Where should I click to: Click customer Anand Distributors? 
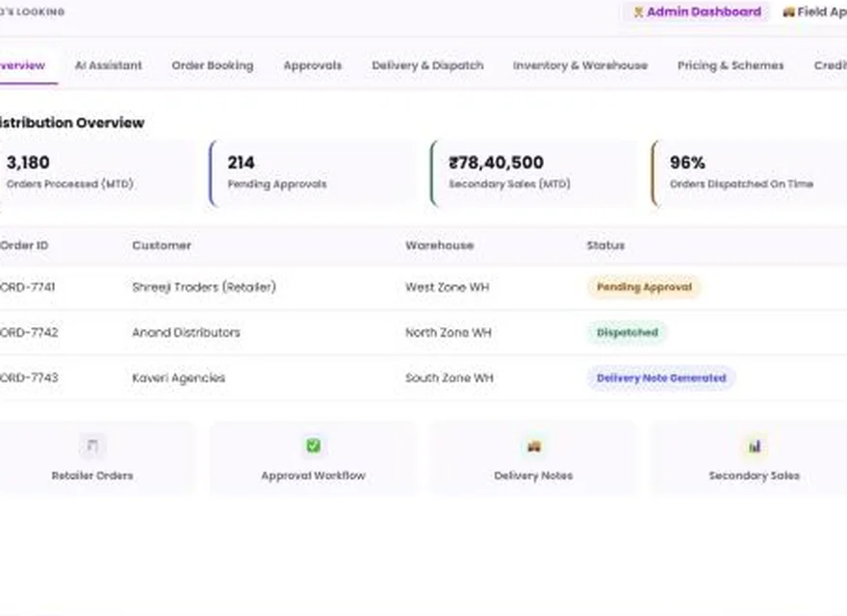(x=187, y=332)
